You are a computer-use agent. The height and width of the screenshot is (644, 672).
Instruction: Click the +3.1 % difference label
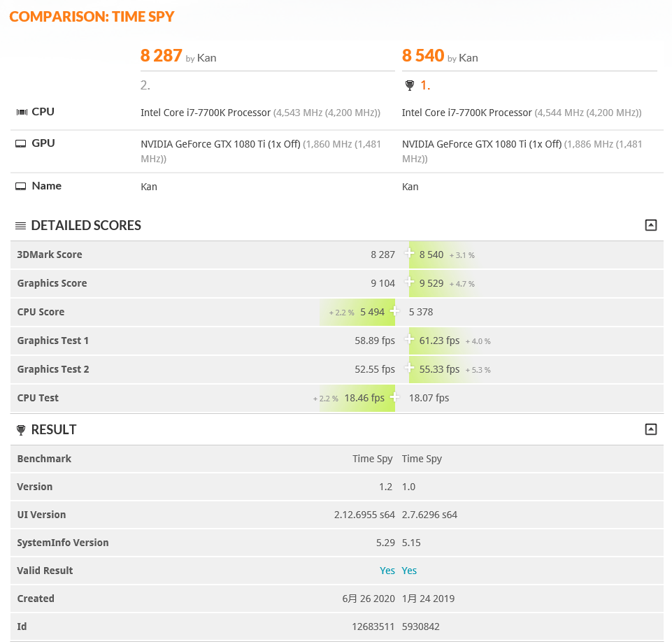click(462, 255)
